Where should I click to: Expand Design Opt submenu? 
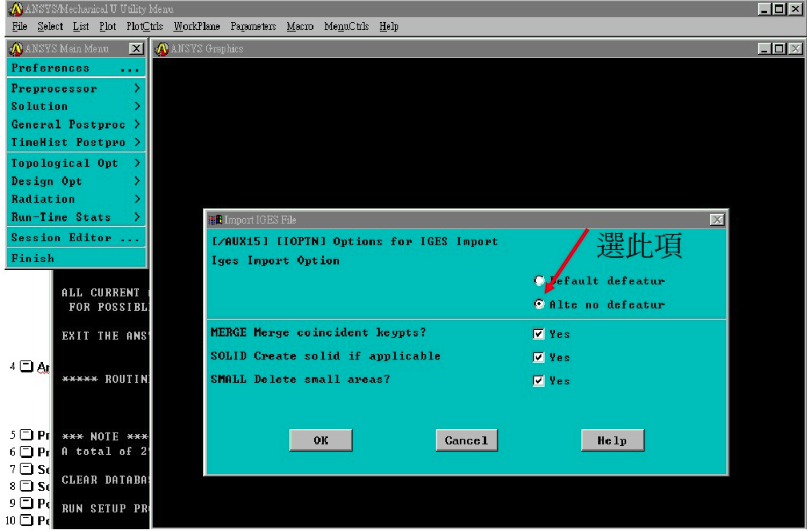[76, 181]
